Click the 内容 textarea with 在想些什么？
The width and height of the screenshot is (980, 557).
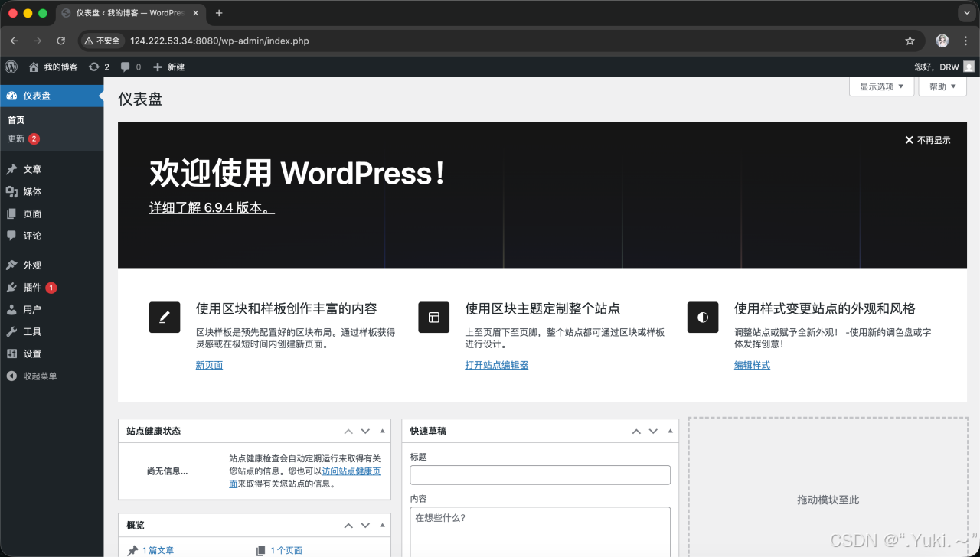pyautogui.click(x=540, y=532)
